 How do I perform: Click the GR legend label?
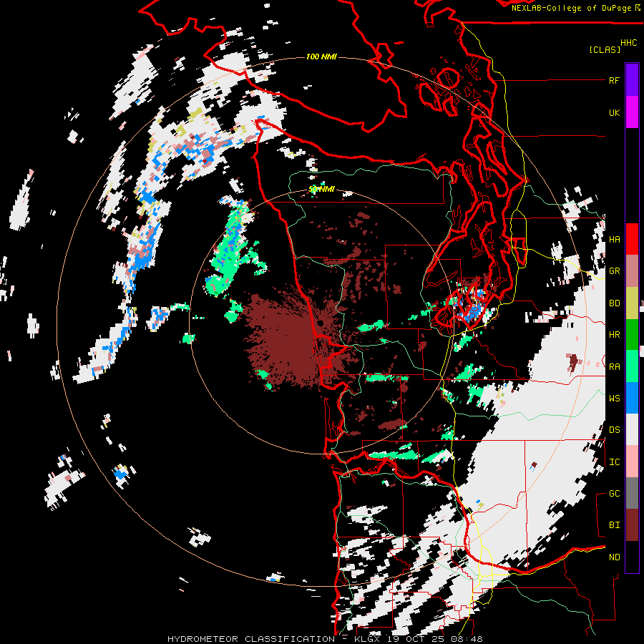614,271
